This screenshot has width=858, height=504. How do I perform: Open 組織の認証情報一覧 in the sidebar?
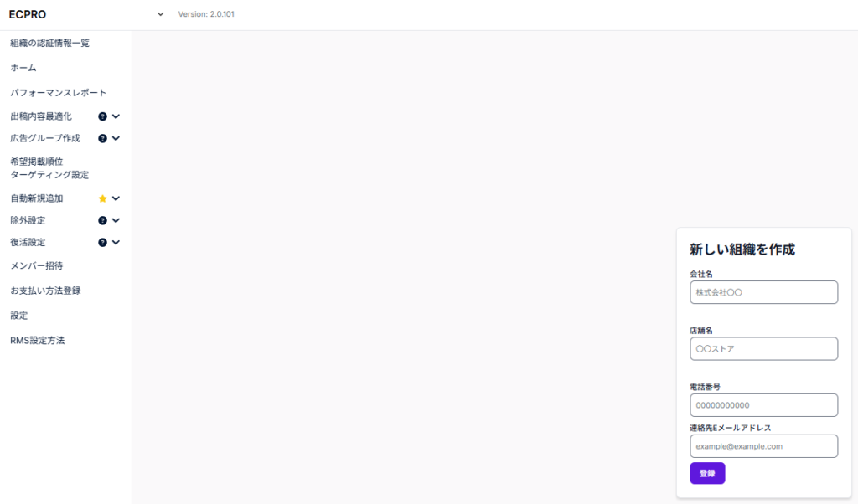click(x=49, y=43)
